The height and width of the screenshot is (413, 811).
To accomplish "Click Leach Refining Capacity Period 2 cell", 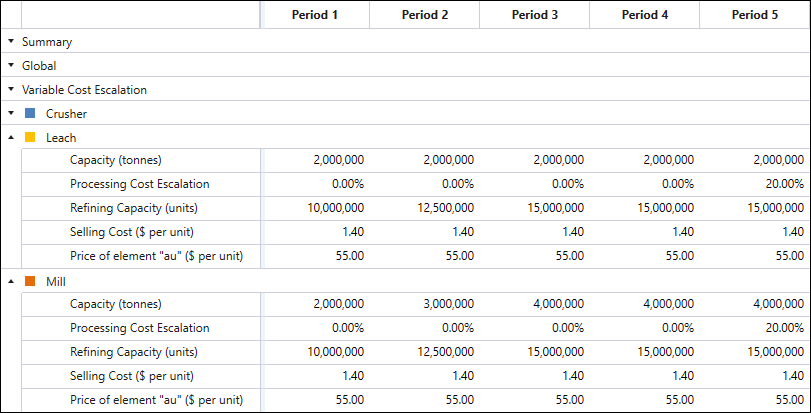I will tap(448, 208).
